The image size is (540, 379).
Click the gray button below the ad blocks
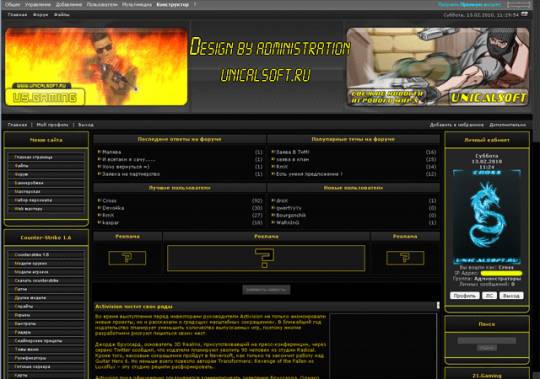[x=266, y=290]
